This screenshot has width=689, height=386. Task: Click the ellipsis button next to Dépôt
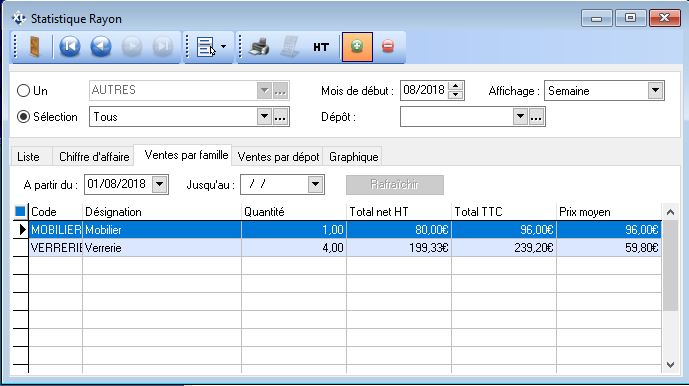pyautogui.click(x=536, y=117)
